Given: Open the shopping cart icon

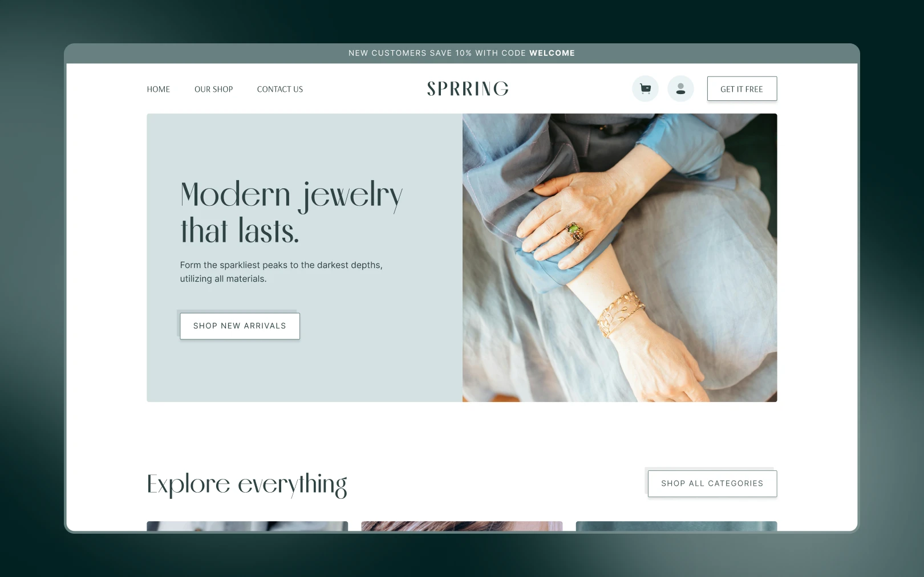Looking at the screenshot, I should pos(645,89).
